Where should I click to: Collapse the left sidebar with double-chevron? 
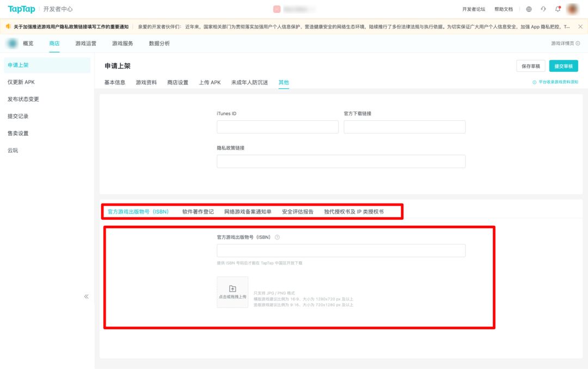click(86, 297)
